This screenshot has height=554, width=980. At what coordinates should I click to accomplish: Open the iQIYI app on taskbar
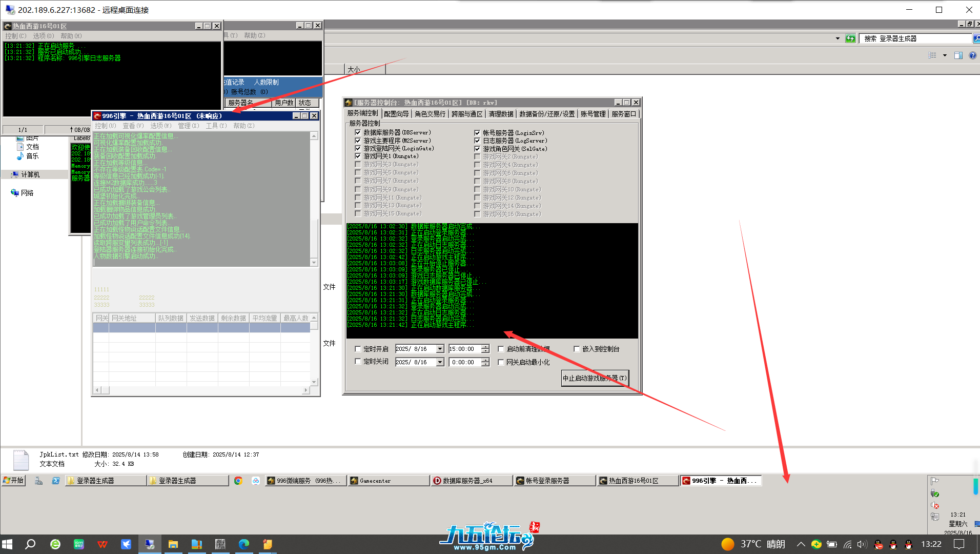(x=78, y=544)
